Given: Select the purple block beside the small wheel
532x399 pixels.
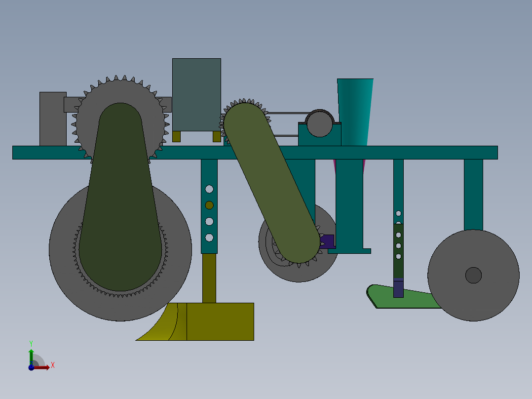Looking at the screenshot, I should [x=327, y=241].
